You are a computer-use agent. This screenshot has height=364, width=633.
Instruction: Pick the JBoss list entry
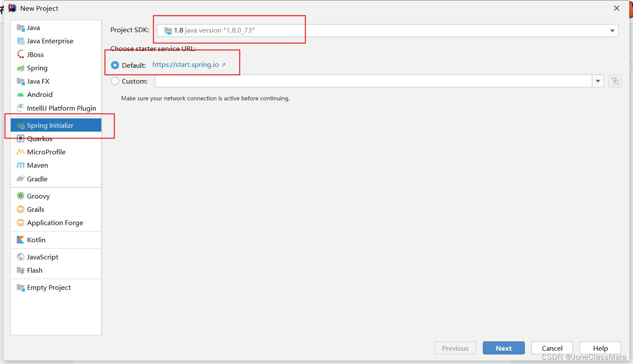(x=56, y=54)
